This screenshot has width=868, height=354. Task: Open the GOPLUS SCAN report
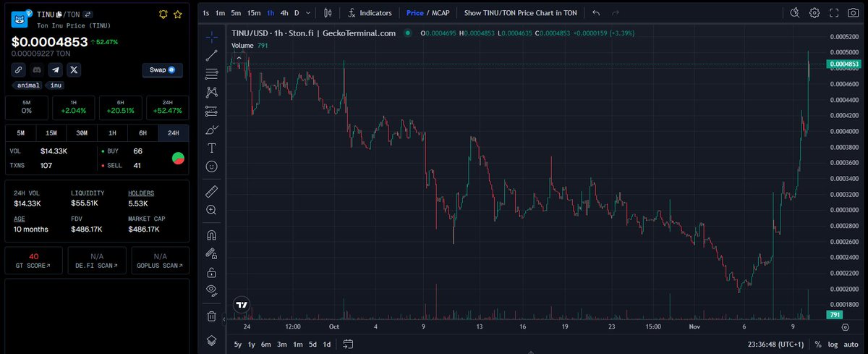tap(160, 261)
